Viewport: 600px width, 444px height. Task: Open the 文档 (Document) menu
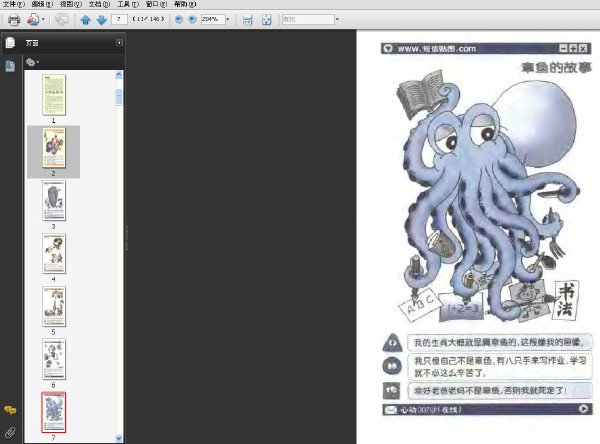click(x=99, y=4)
